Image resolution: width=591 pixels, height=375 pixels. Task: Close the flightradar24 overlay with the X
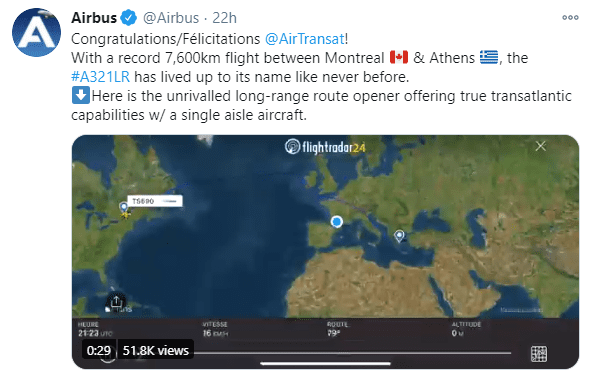click(x=540, y=146)
